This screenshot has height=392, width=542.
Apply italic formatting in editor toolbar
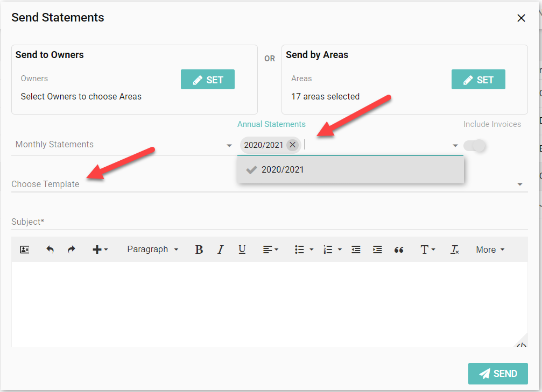220,250
